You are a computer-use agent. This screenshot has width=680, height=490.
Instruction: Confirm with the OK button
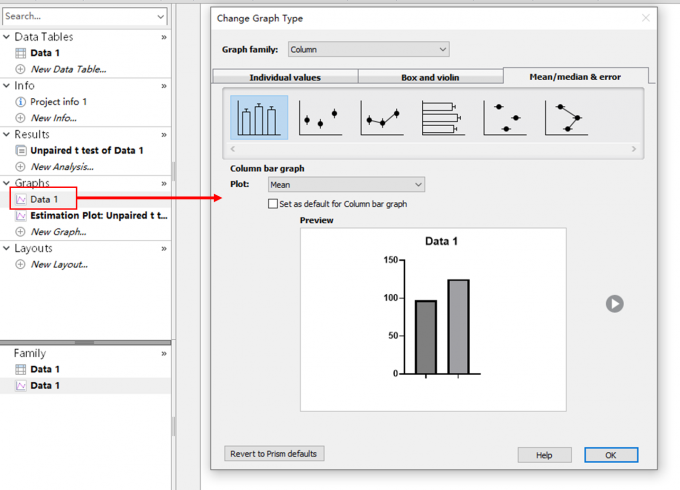[x=611, y=455]
